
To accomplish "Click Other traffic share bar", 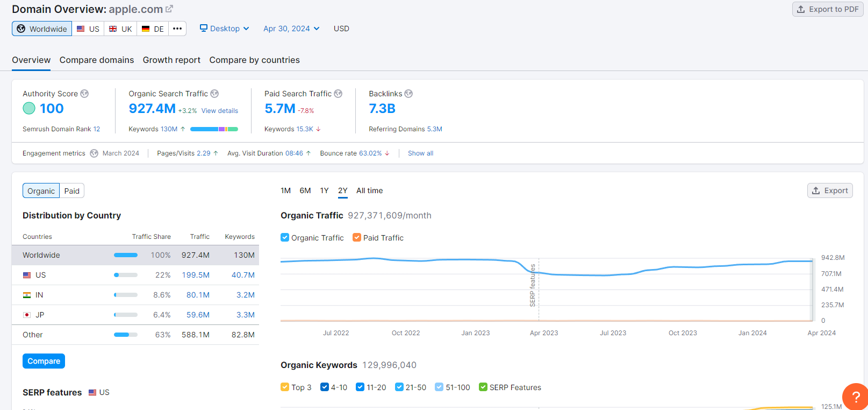I will click(x=126, y=335).
